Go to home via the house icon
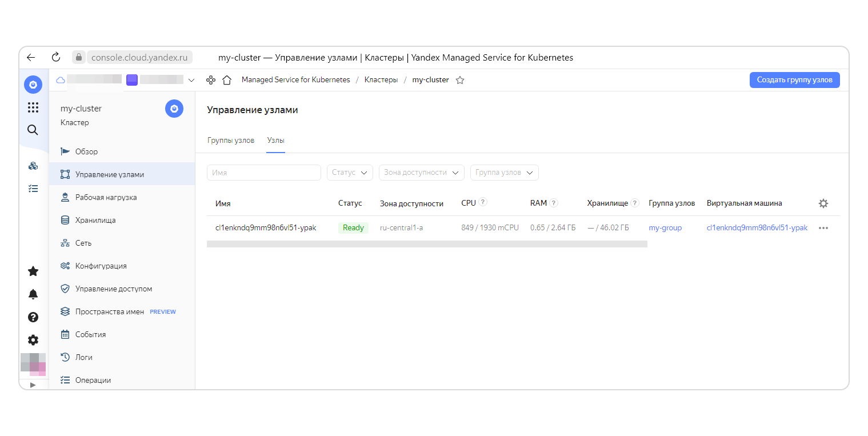 (x=227, y=80)
